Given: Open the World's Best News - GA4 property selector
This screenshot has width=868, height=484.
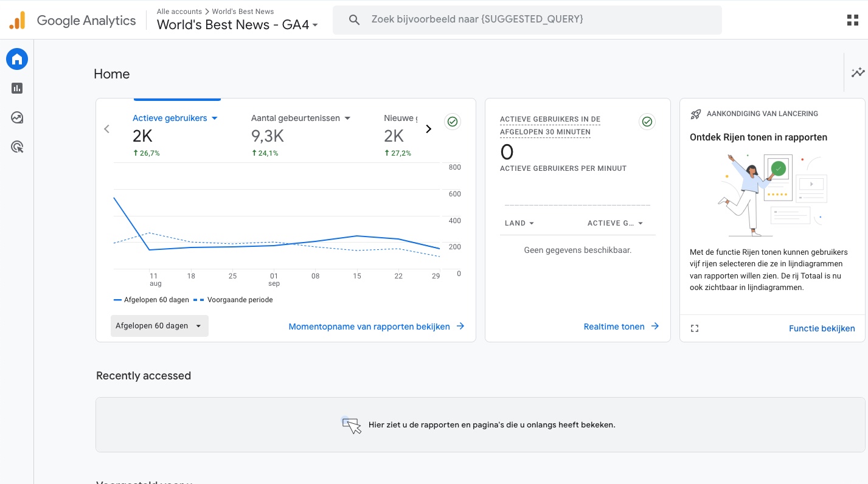Looking at the screenshot, I should point(238,25).
